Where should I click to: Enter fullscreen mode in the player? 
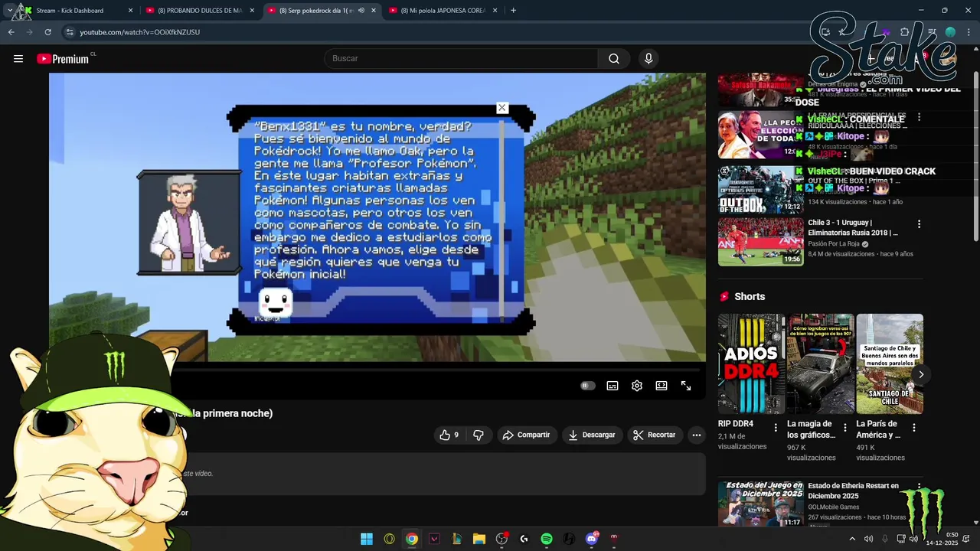[x=686, y=386]
